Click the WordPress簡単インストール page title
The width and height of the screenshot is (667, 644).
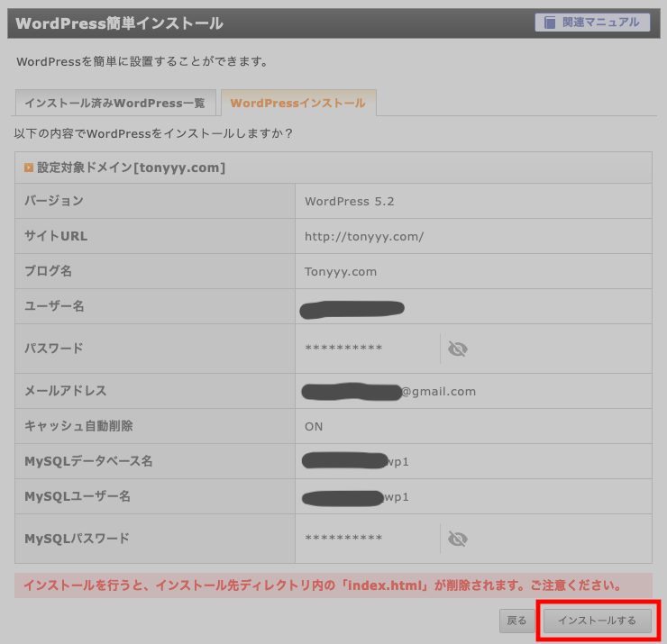pyautogui.click(x=119, y=23)
